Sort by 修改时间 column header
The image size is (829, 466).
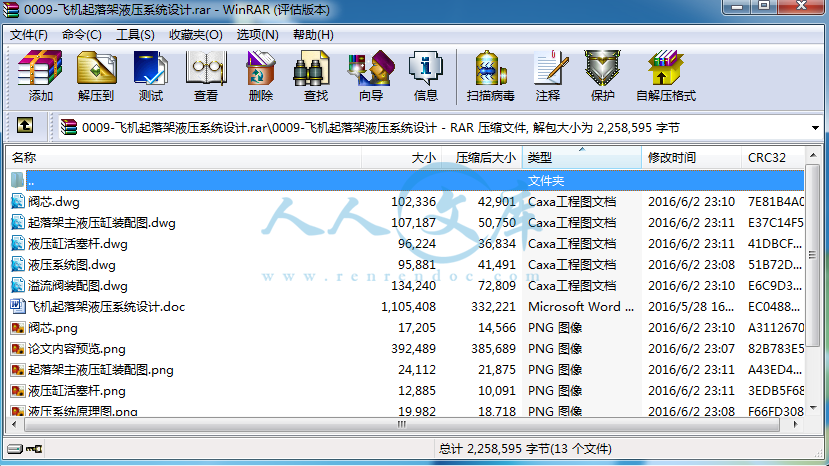point(692,158)
